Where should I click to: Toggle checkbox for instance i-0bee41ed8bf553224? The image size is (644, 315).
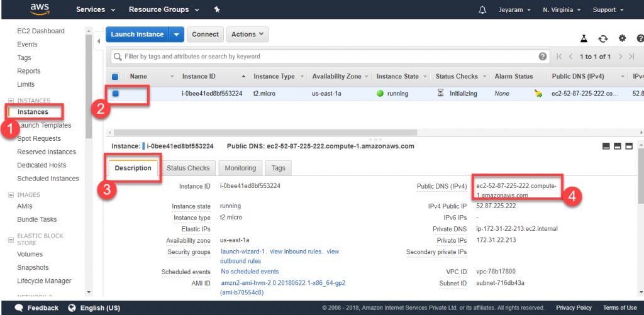(116, 94)
